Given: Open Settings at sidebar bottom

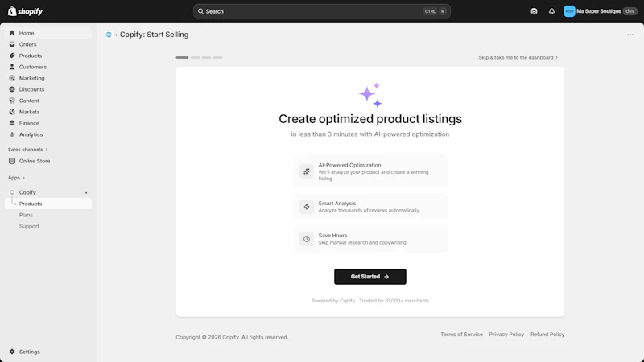Looking at the screenshot, I should pyautogui.click(x=48, y=352).
